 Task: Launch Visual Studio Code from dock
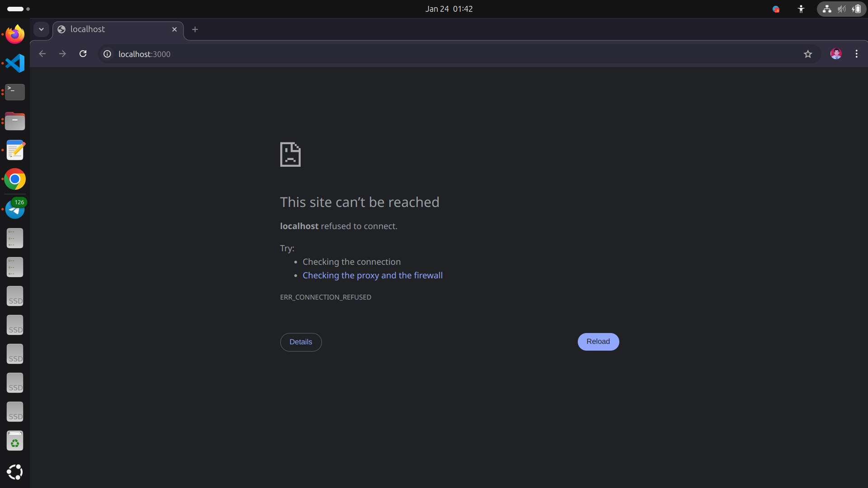15,63
